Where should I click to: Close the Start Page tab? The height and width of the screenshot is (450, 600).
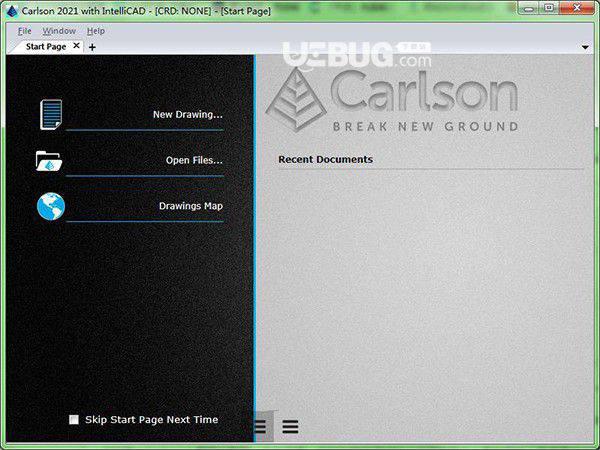pyautogui.click(x=77, y=46)
